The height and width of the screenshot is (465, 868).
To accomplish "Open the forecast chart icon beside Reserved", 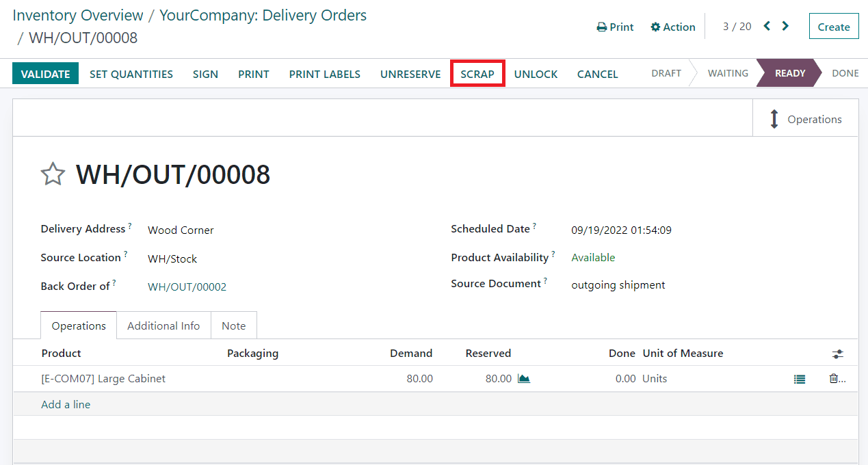I will coord(524,379).
